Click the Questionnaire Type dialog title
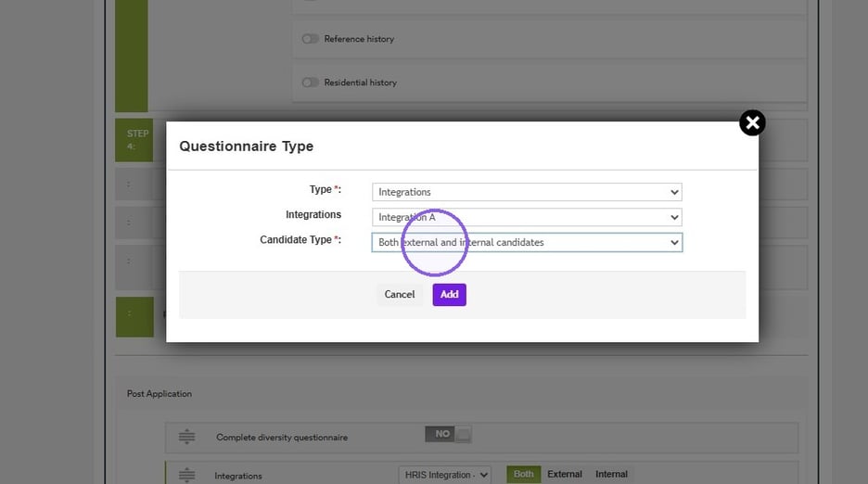 click(247, 146)
